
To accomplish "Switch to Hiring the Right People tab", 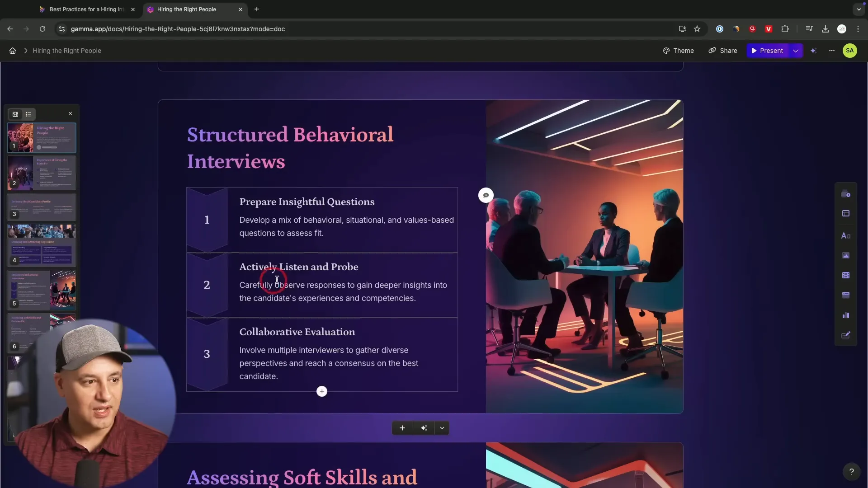I will (x=187, y=9).
